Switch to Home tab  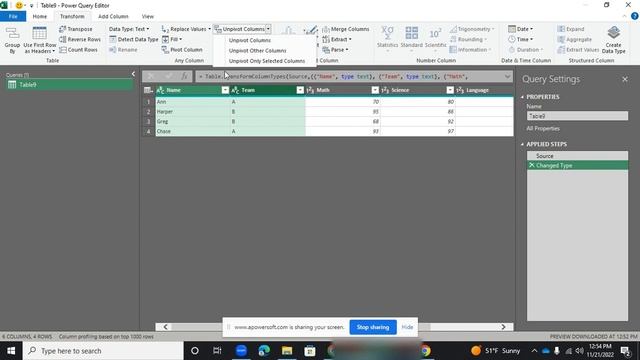click(x=40, y=16)
